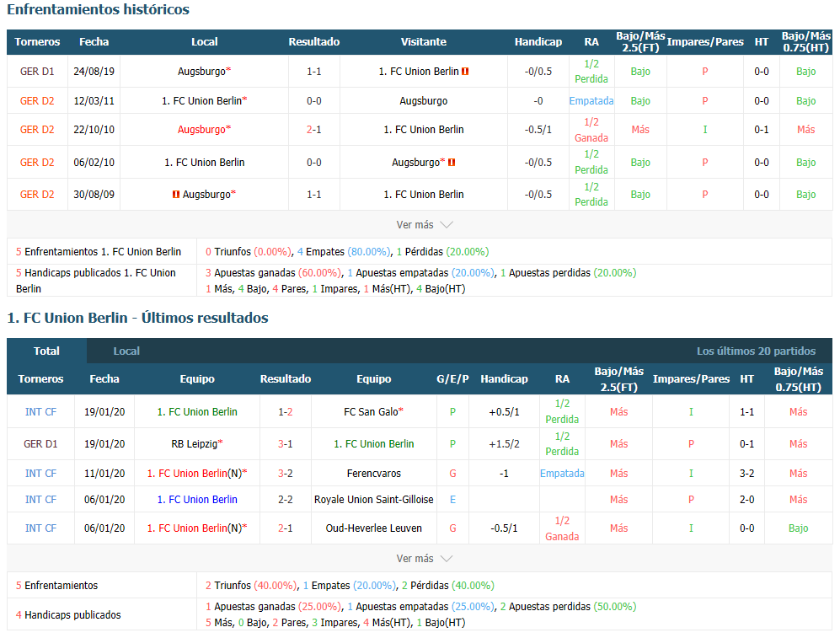The image size is (840, 638).
Task: Click Handicap column header in historical table
Action: tap(538, 42)
